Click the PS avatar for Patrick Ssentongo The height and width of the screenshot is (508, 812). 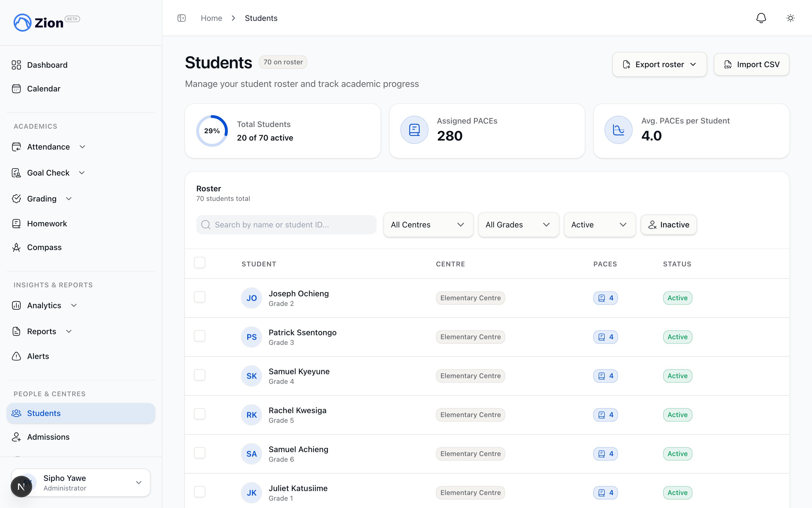(x=251, y=337)
